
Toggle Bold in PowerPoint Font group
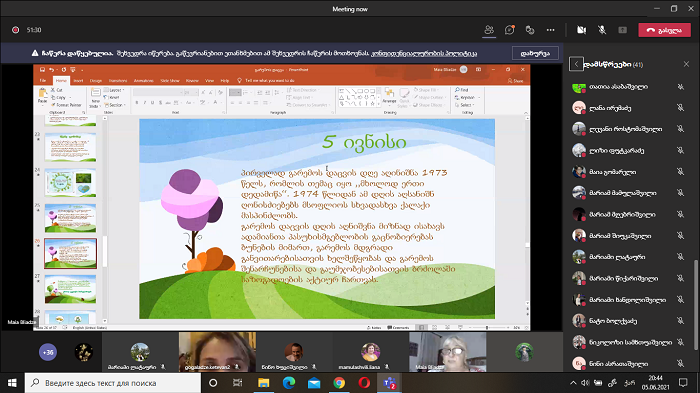click(137, 102)
